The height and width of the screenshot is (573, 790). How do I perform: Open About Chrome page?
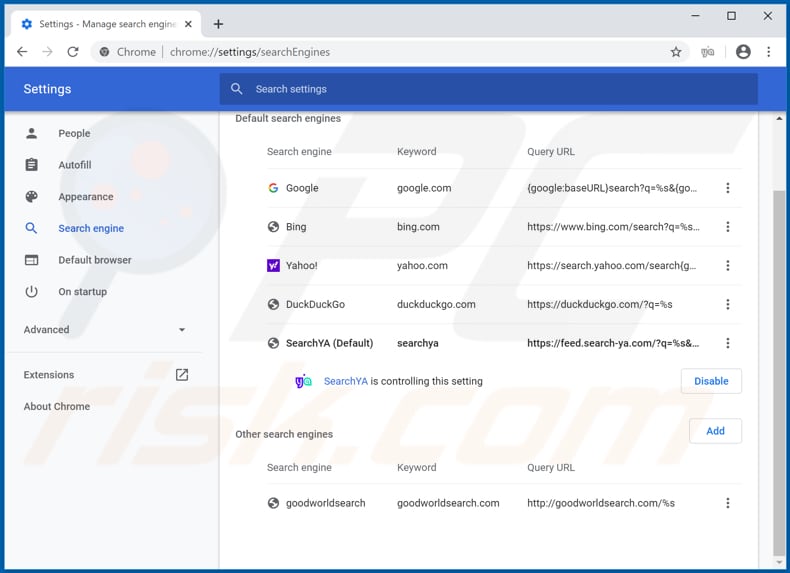pyautogui.click(x=56, y=406)
